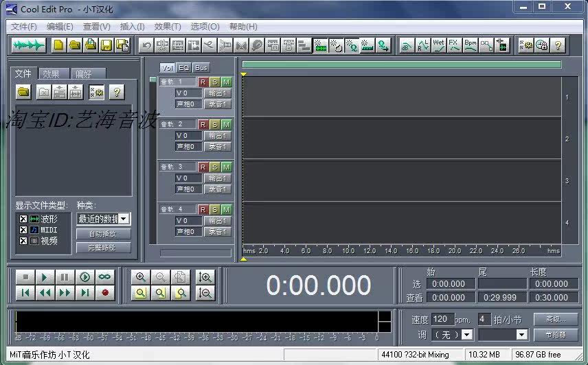The width and height of the screenshot is (588, 365).
Task: Zoom in vertically icon
Action: point(205,277)
